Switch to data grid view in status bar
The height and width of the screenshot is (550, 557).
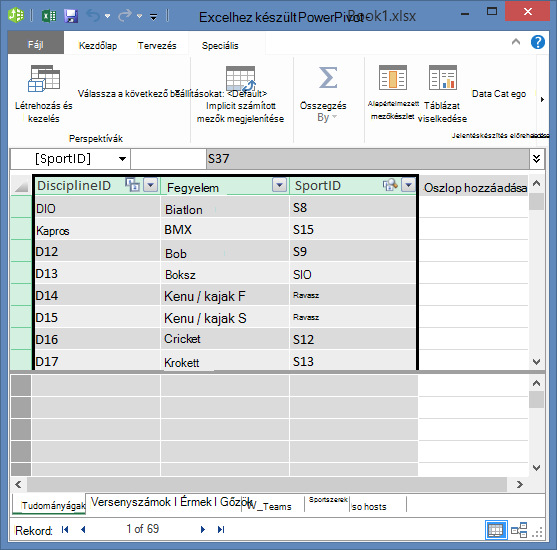496,530
